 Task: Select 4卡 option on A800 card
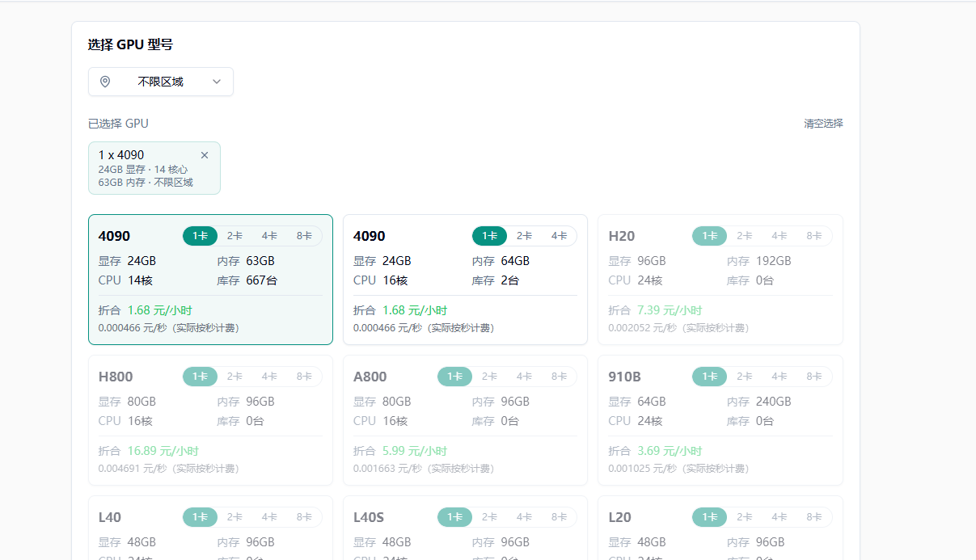coord(524,377)
